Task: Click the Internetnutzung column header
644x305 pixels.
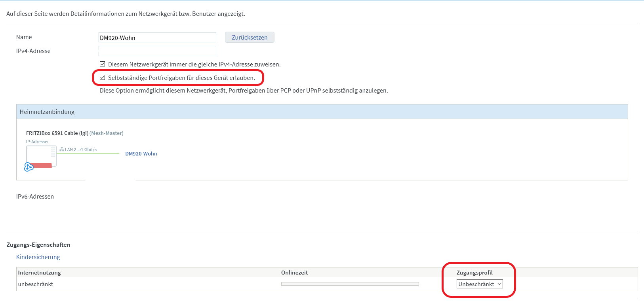Action: (x=40, y=273)
